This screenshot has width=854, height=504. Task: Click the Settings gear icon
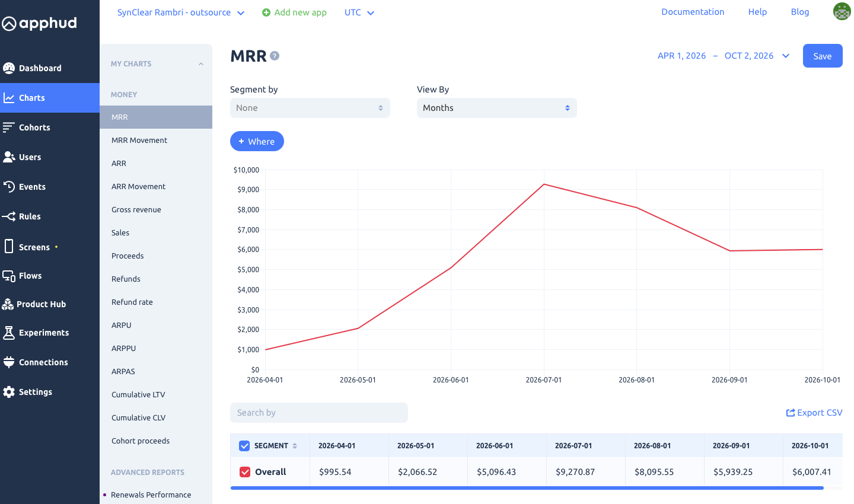tap(9, 392)
